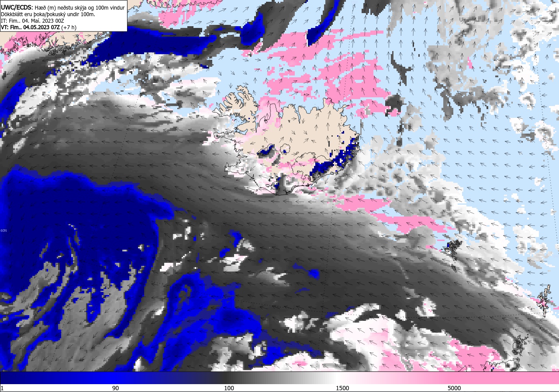
Task: Click the legend value '90'
Action: 115,388
